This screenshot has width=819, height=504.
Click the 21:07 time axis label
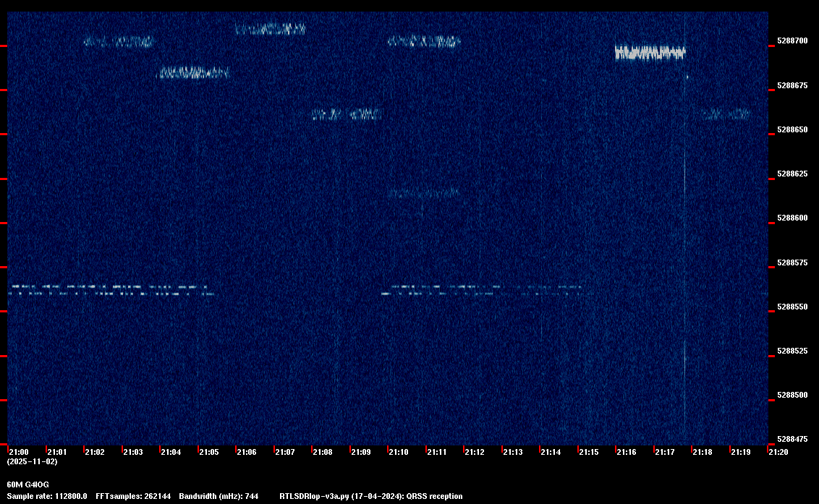284,452
